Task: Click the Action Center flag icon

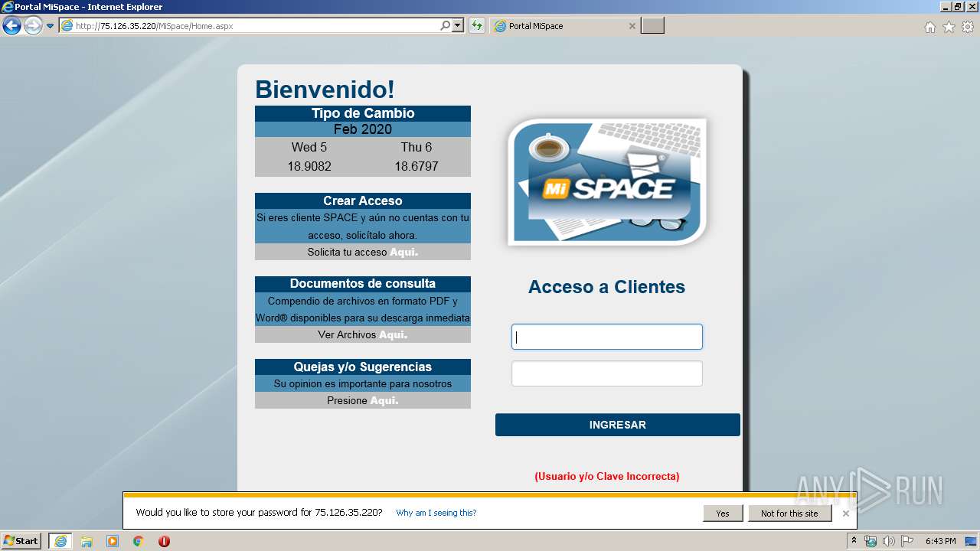Action: pos(907,541)
